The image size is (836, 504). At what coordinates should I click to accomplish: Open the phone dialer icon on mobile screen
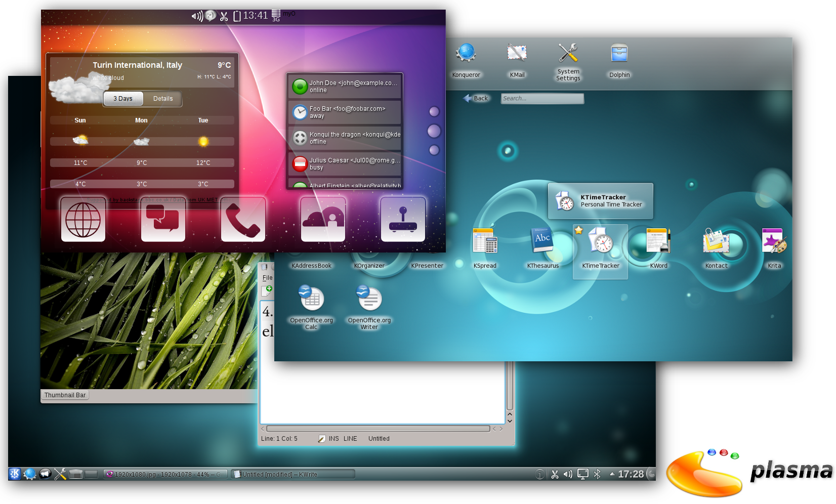tap(243, 220)
